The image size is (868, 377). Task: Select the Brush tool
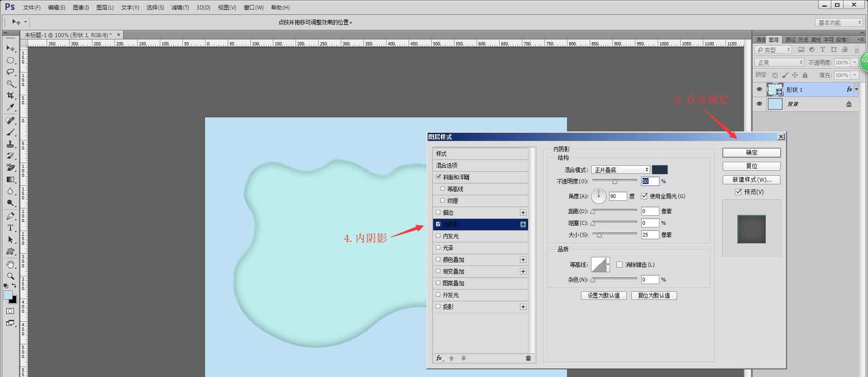[10, 132]
